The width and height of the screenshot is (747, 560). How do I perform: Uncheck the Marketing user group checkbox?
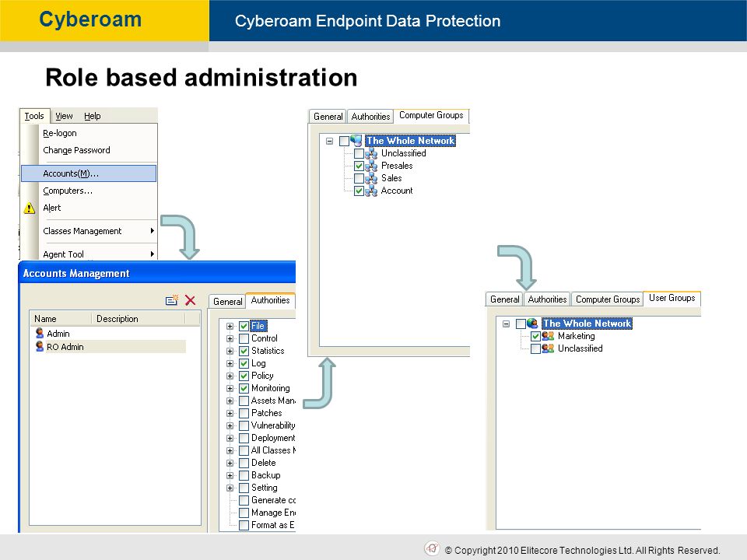coord(535,336)
